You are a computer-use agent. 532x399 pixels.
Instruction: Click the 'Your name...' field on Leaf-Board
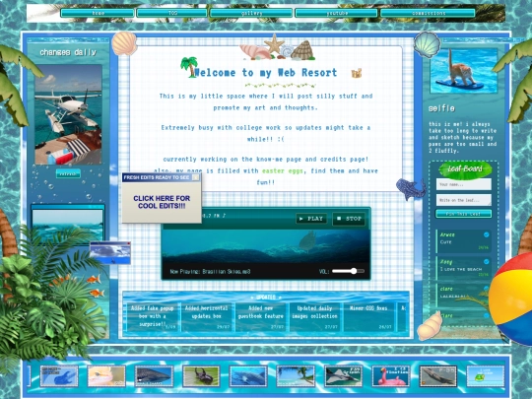coord(463,184)
